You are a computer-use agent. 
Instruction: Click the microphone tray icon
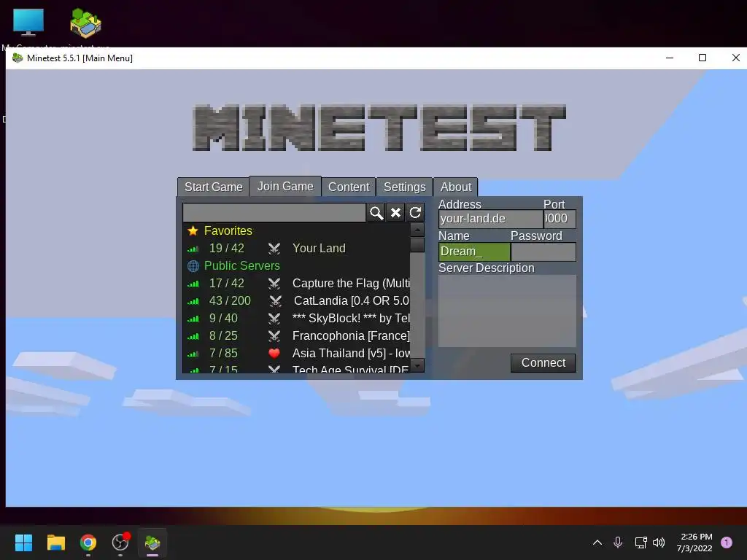(618, 542)
